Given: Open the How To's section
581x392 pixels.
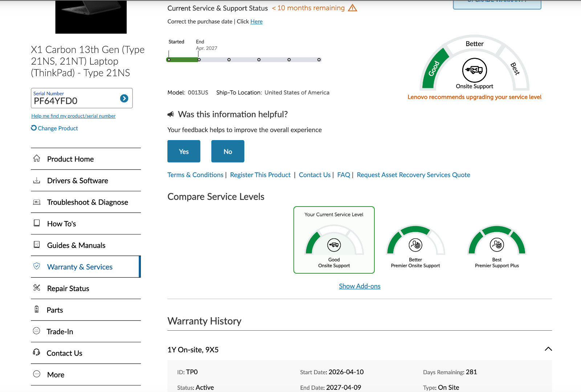Looking at the screenshot, I should [86, 224].
